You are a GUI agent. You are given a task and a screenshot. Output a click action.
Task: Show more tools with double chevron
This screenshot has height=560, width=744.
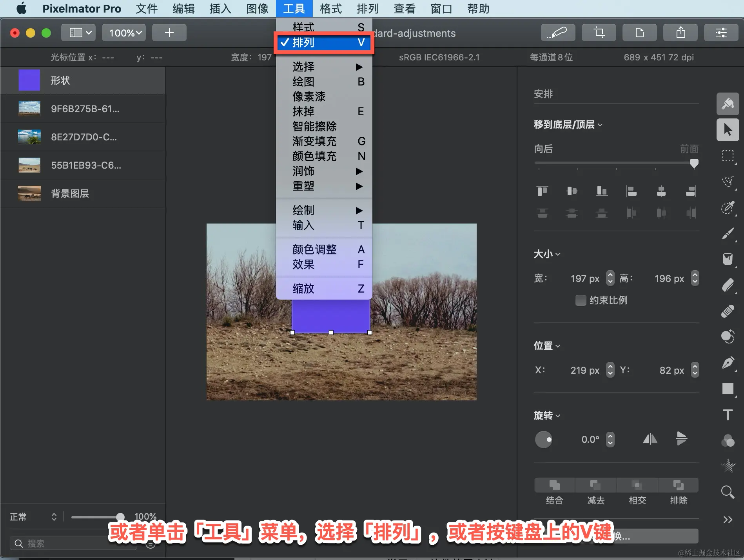tap(728, 520)
